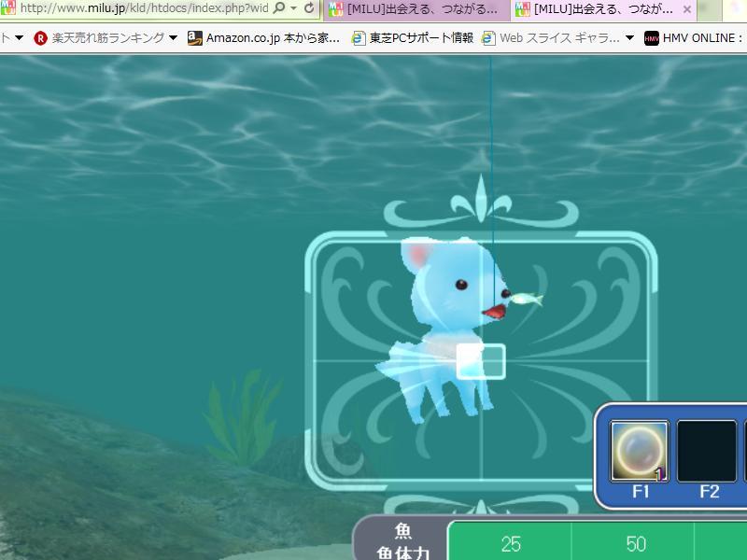The height and width of the screenshot is (560, 747).
Task: Open the 楽天売れ筋ランキング favorite
Action: point(107,38)
